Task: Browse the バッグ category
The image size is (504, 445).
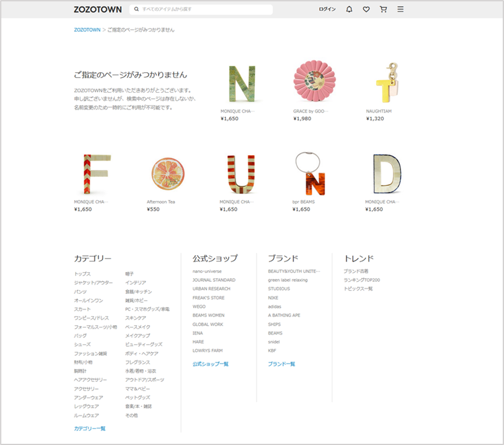Action: pyautogui.click(x=80, y=335)
